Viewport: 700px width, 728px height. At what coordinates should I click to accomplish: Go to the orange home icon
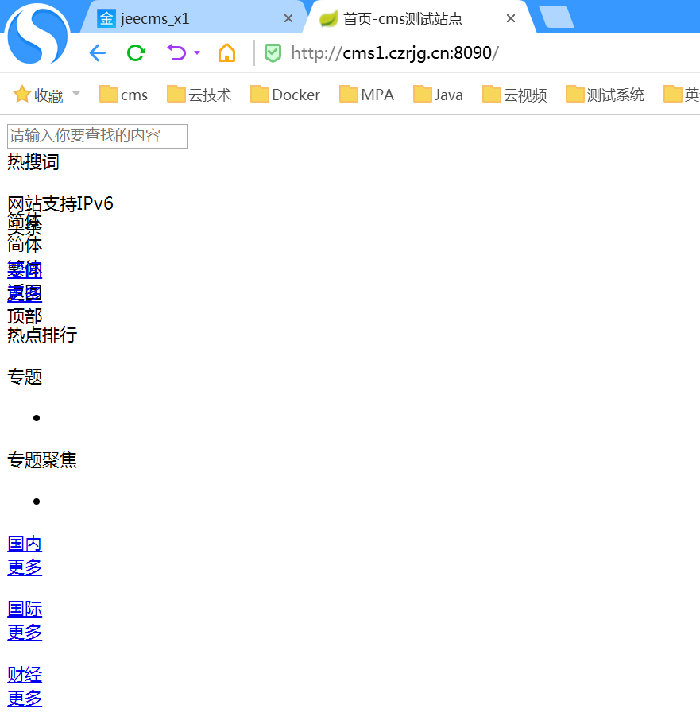(x=227, y=53)
